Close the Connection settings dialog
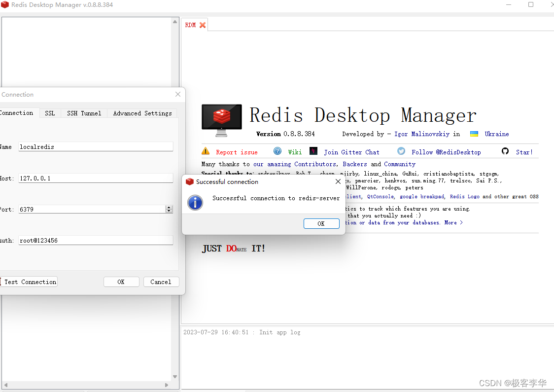554x392 pixels. click(x=178, y=94)
